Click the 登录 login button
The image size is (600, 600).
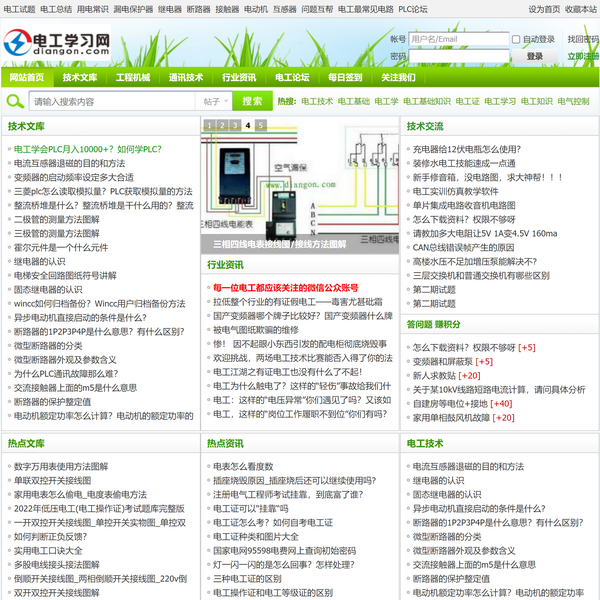pos(534,57)
